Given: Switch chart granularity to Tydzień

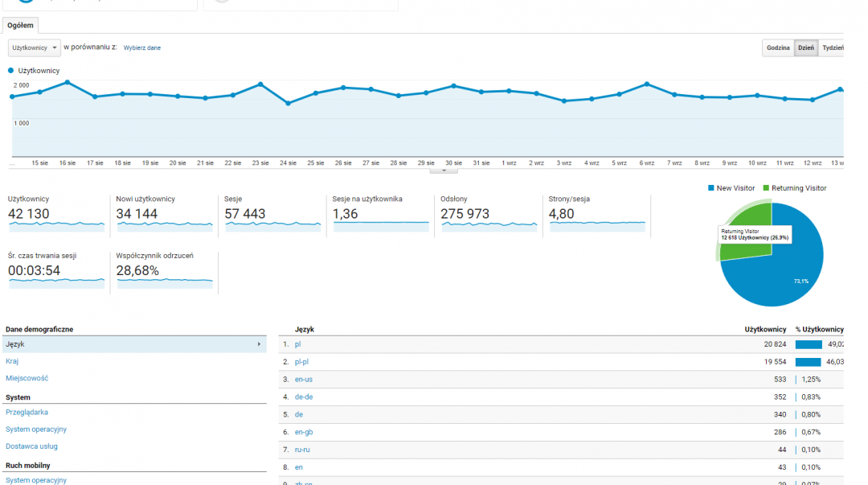Looking at the screenshot, I should 832,48.
